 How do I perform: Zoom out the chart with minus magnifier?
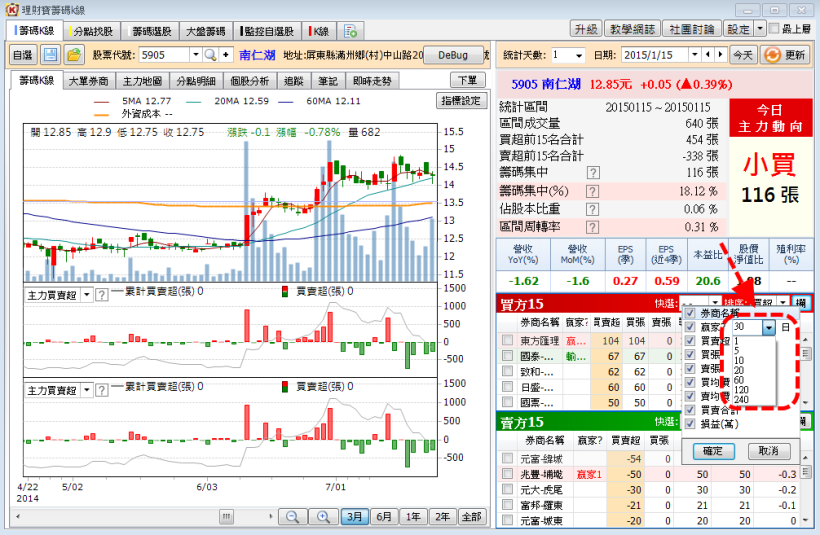pyautogui.click(x=293, y=517)
